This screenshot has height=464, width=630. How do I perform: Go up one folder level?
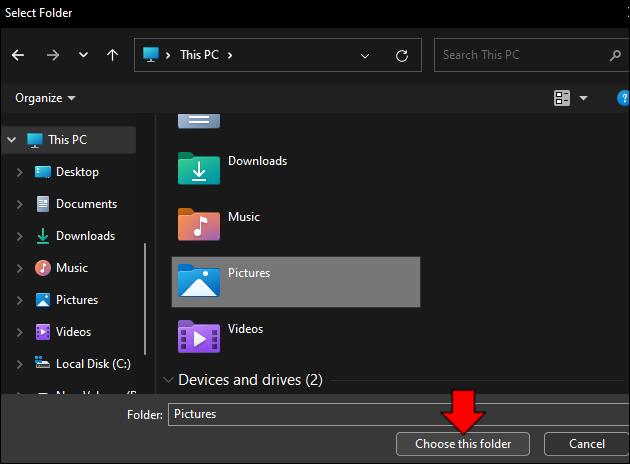point(112,55)
